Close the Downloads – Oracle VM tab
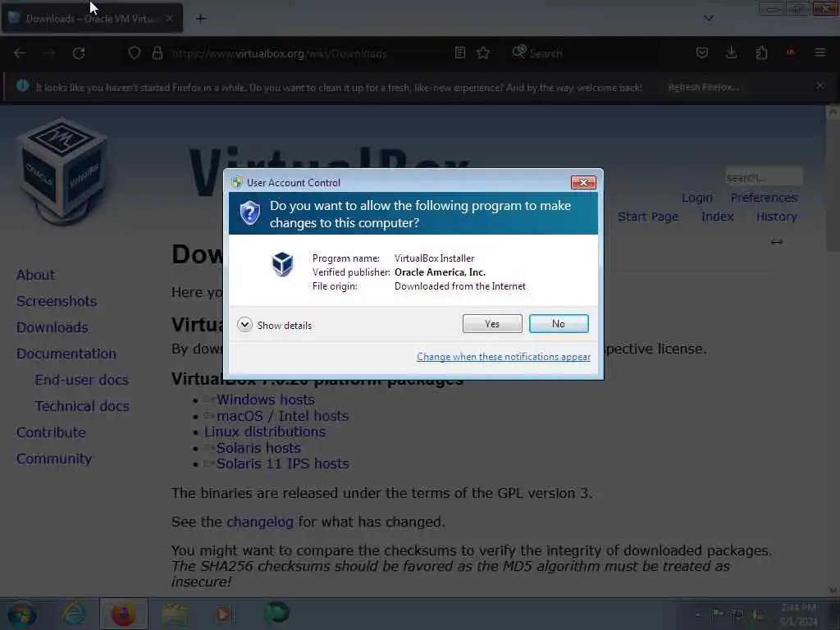The image size is (840, 630). point(169,18)
